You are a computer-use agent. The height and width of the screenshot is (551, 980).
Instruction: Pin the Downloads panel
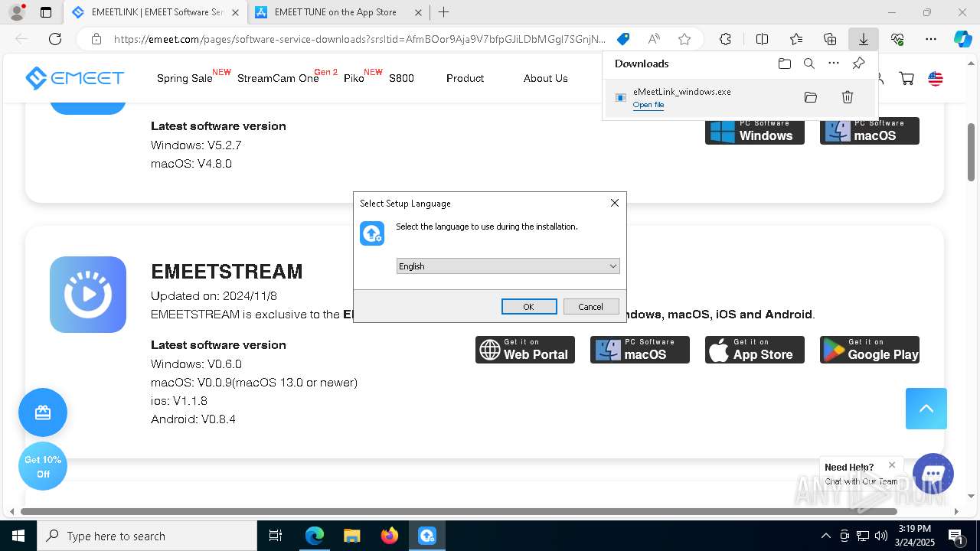point(858,64)
